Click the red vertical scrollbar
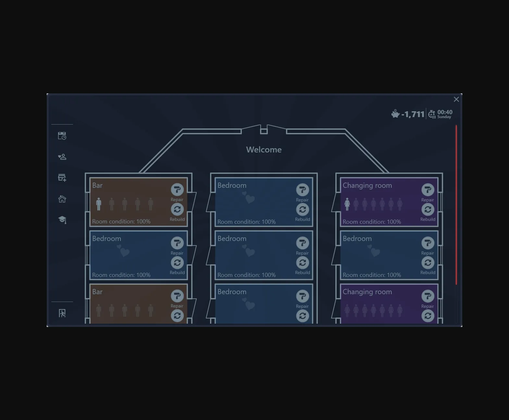The height and width of the screenshot is (420, 509). tap(456, 204)
